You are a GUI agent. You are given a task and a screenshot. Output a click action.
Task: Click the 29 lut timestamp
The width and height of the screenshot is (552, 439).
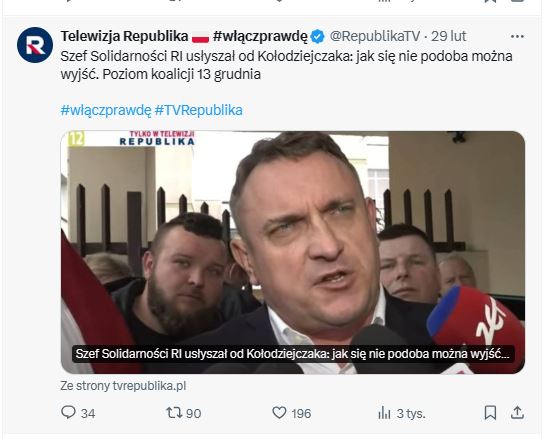click(448, 36)
